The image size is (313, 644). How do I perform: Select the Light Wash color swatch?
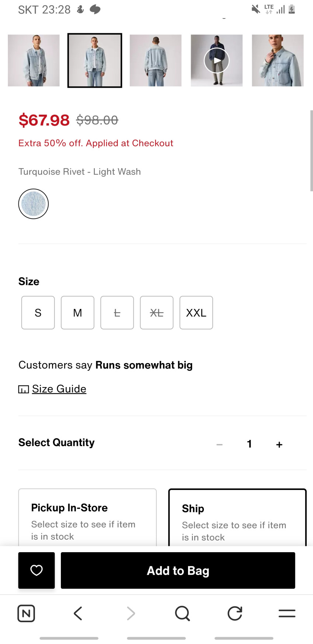point(34,204)
